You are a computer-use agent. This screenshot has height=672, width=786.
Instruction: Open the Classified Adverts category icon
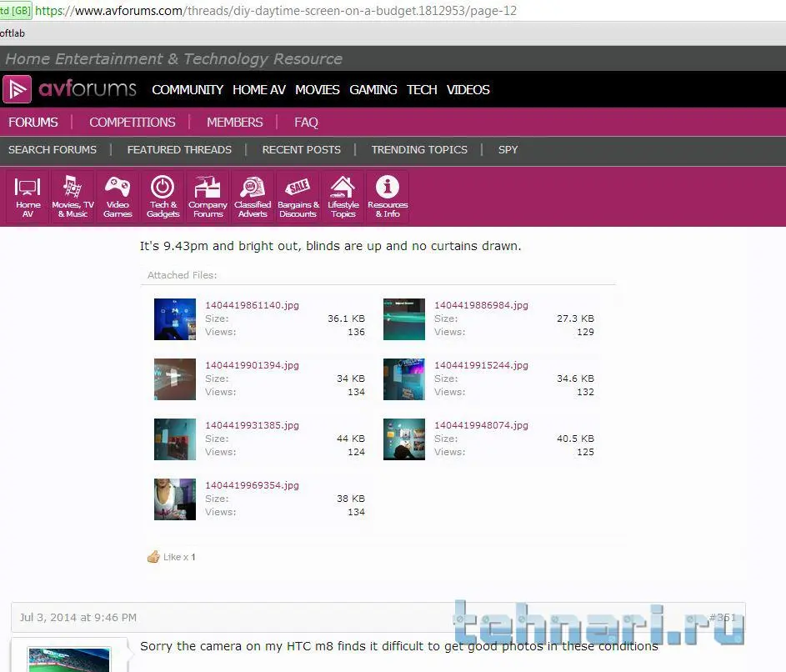253,197
